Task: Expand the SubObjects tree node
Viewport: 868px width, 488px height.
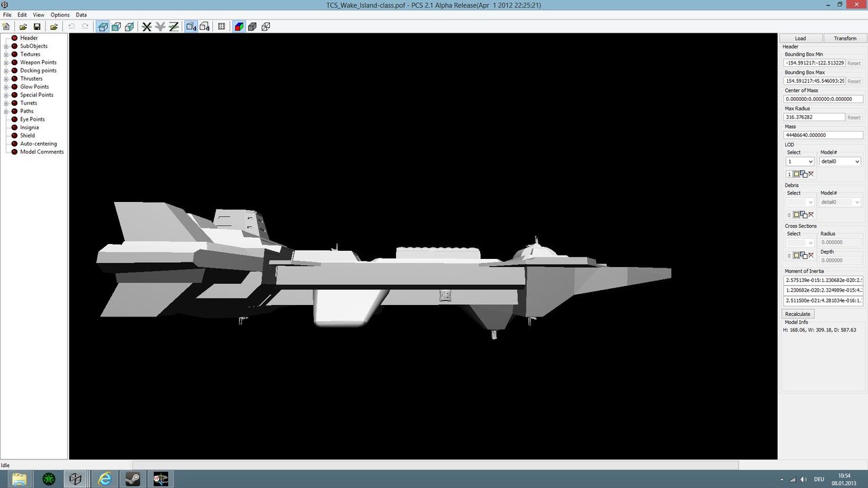Action: tap(6, 46)
